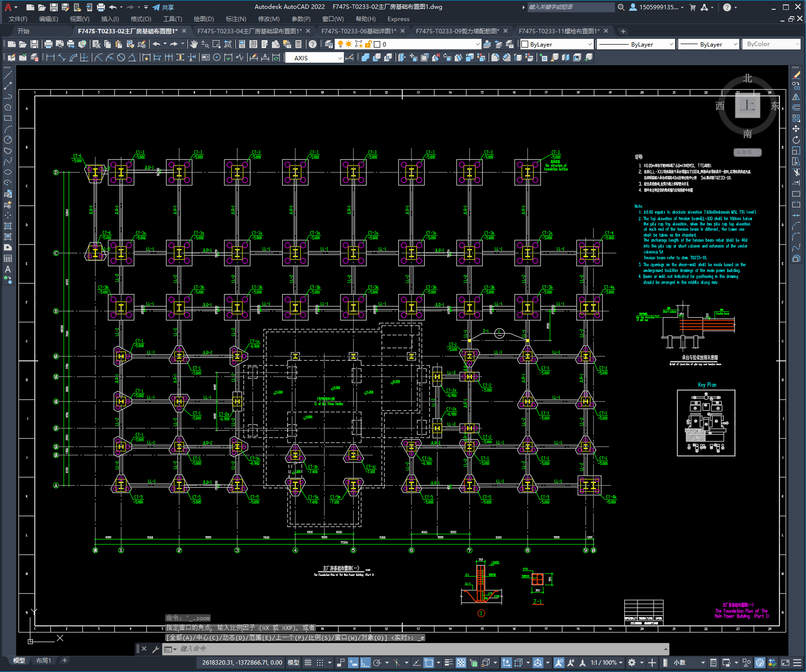The image size is (806, 672).
Task: Toggle annotation visibility in status bar
Action: [559, 663]
